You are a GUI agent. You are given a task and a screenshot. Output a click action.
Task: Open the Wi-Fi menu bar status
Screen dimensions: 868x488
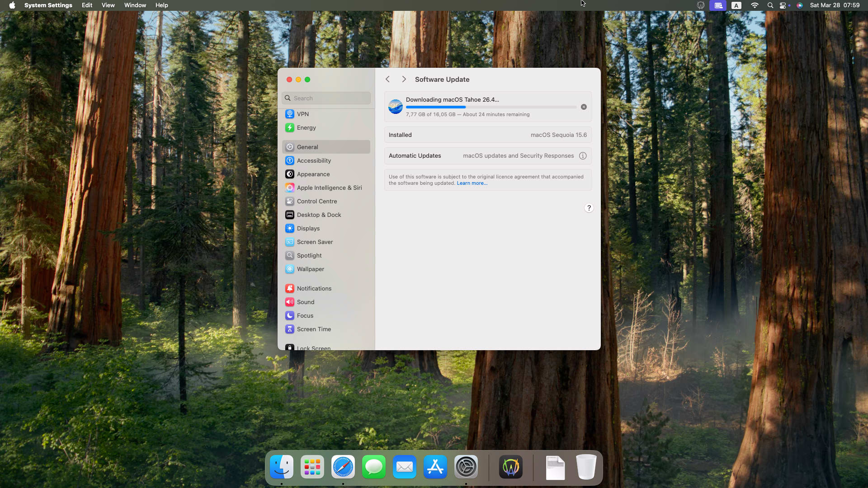(x=755, y=5)
